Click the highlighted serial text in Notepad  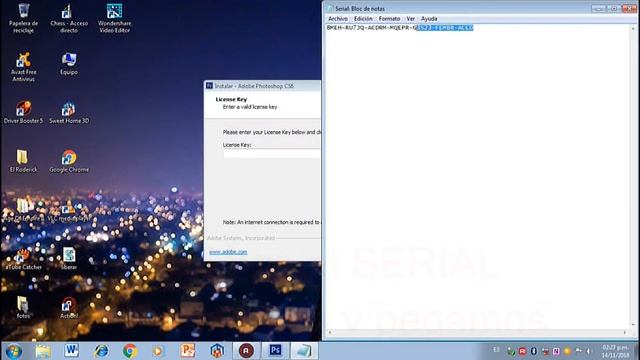[x=445, y=28]
